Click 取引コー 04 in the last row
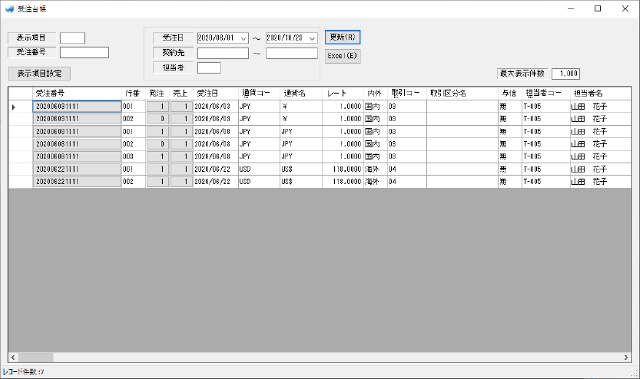The image size is (640, 379). tap(407, 182)
